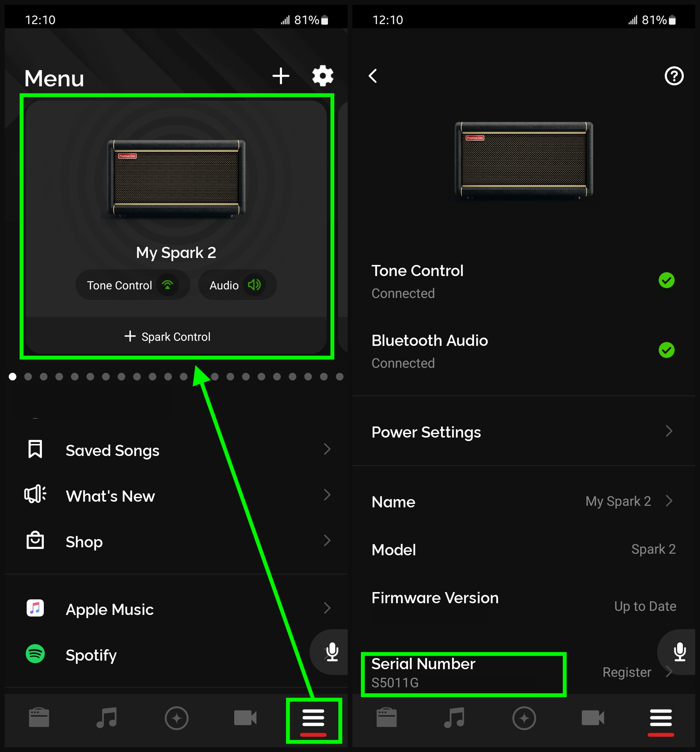Image resolution: width=700 pixels, height=752 pixels.
Task: Tap the My Spark 2 amp image card
Action: point(176,178)
